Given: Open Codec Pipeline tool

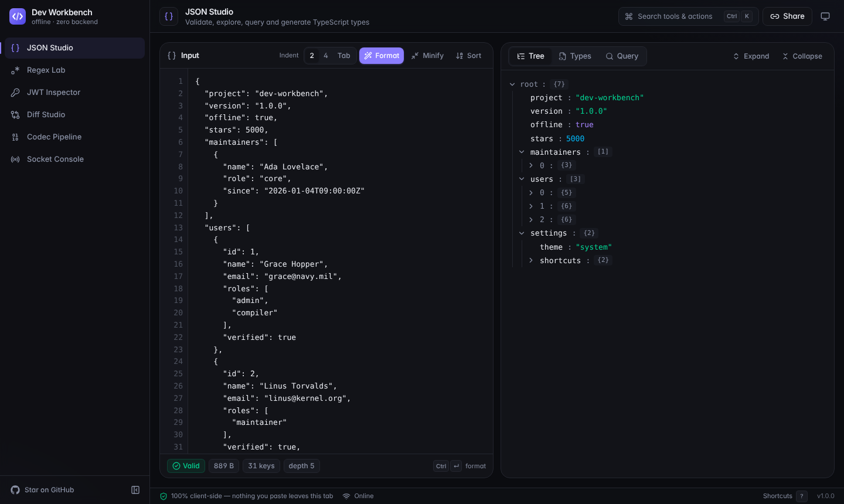Looking at the screenshot, I should tap(74, 137).
